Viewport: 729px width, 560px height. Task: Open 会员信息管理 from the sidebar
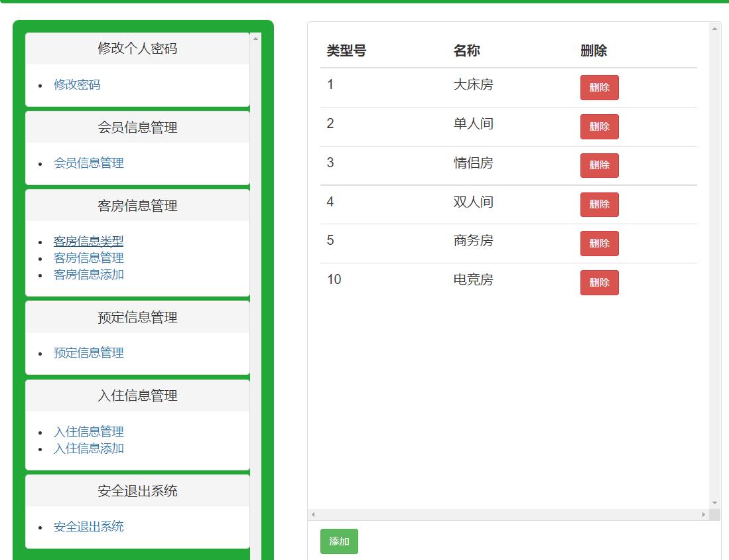88,163
